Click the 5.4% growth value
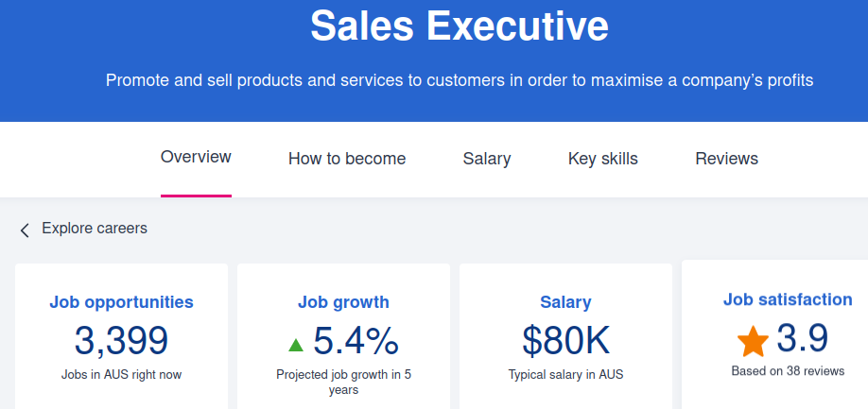 [356, 340]
